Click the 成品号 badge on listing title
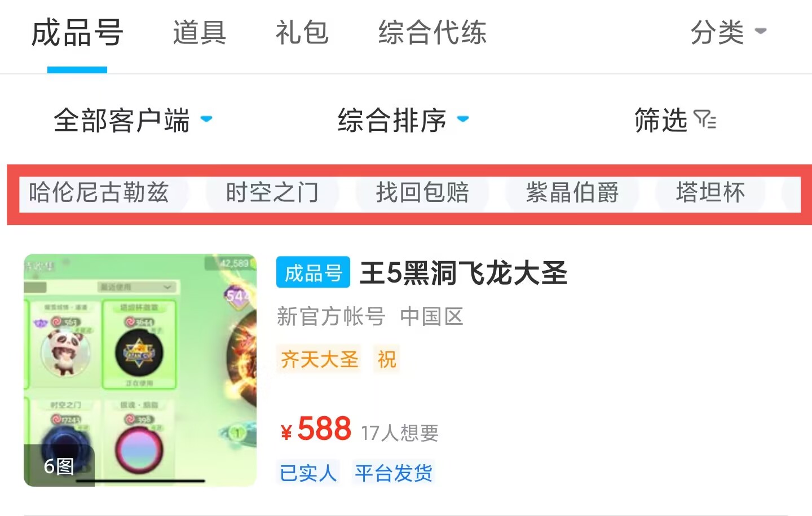The image size is (812, 516). pyautogui.click(x=313, y=272)
